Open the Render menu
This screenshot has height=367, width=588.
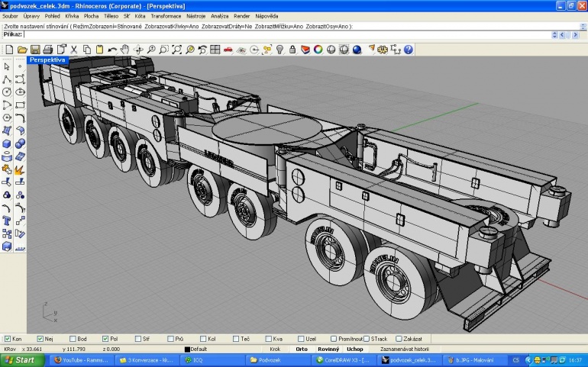click(241, 16)
